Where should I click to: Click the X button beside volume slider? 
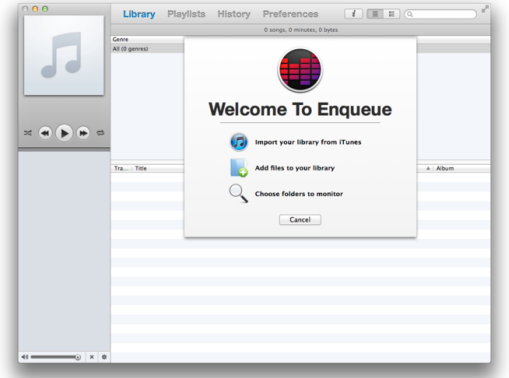tap(92, 357)
